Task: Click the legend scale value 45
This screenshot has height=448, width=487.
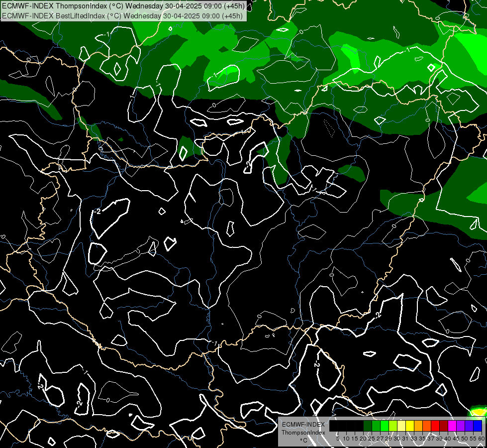Action: point(457,439)
